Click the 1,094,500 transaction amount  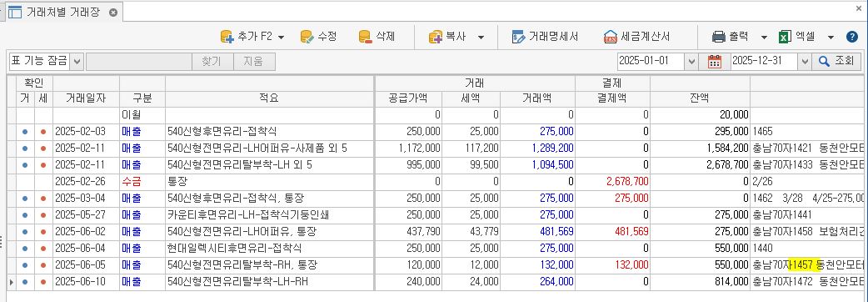[537, 165]
